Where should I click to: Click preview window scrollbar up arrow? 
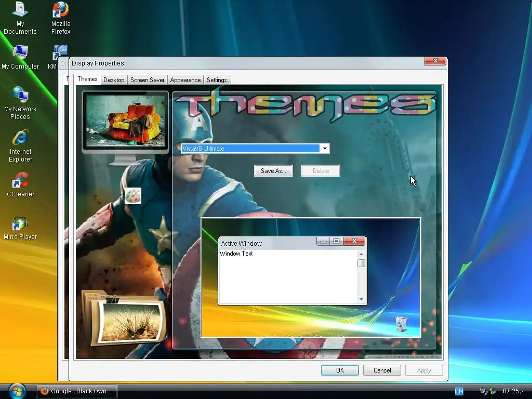(x=362, y=254)
